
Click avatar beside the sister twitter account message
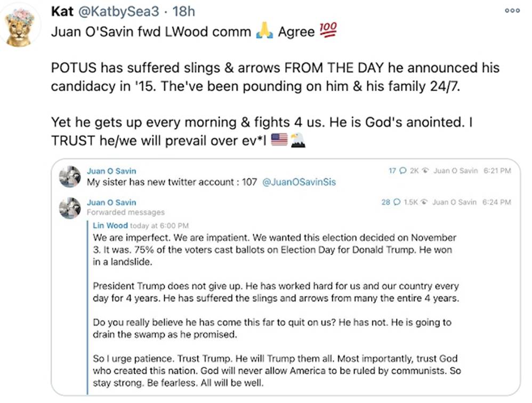click(x=70, y=177)
